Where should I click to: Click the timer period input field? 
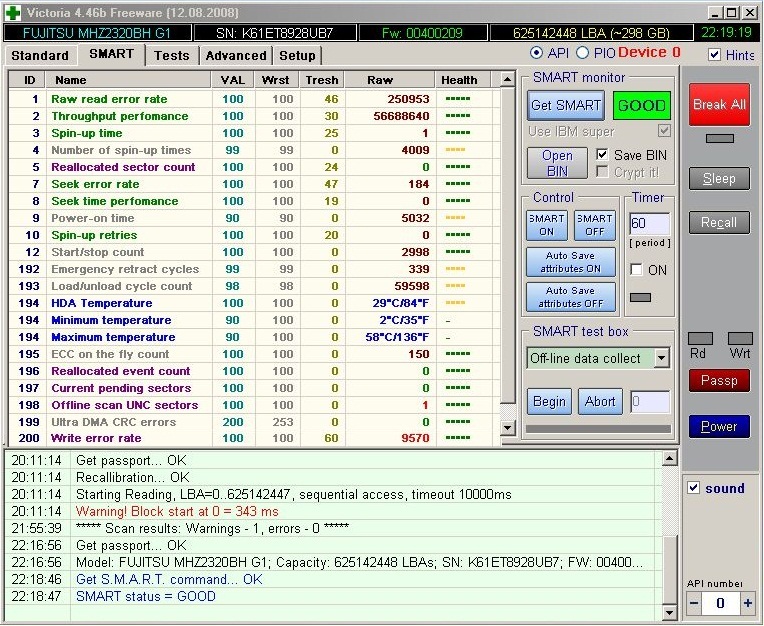[649, 224]
